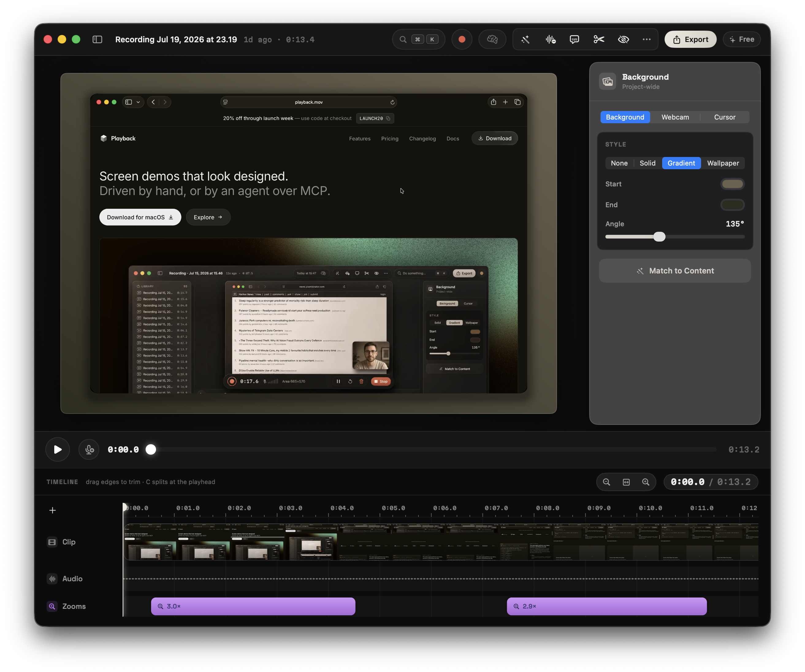Click the browser tab overview icon in the preview
The width and height of the screenshot is (805, 672).
tap(517, 102)
